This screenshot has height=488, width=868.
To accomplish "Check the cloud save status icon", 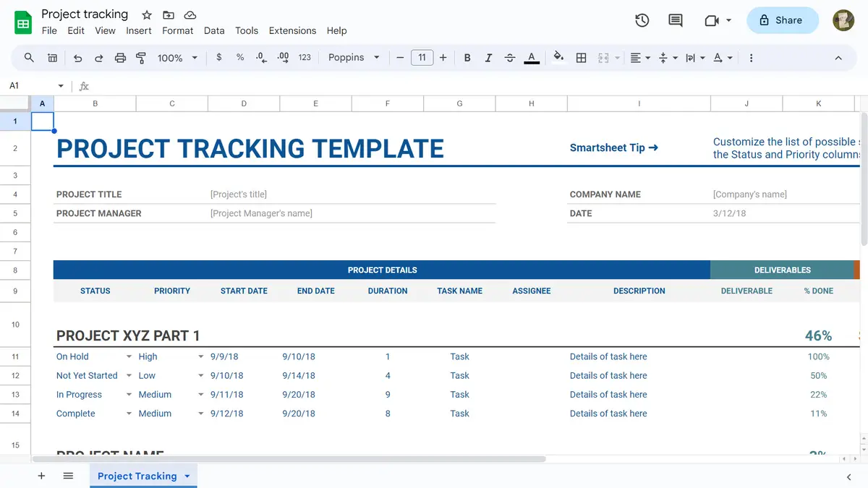I will 190,15.
